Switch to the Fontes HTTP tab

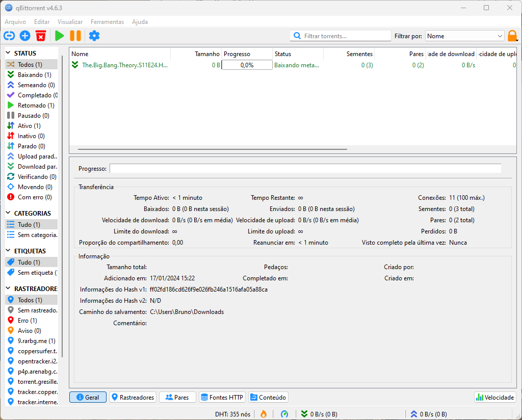coord(222,397)
